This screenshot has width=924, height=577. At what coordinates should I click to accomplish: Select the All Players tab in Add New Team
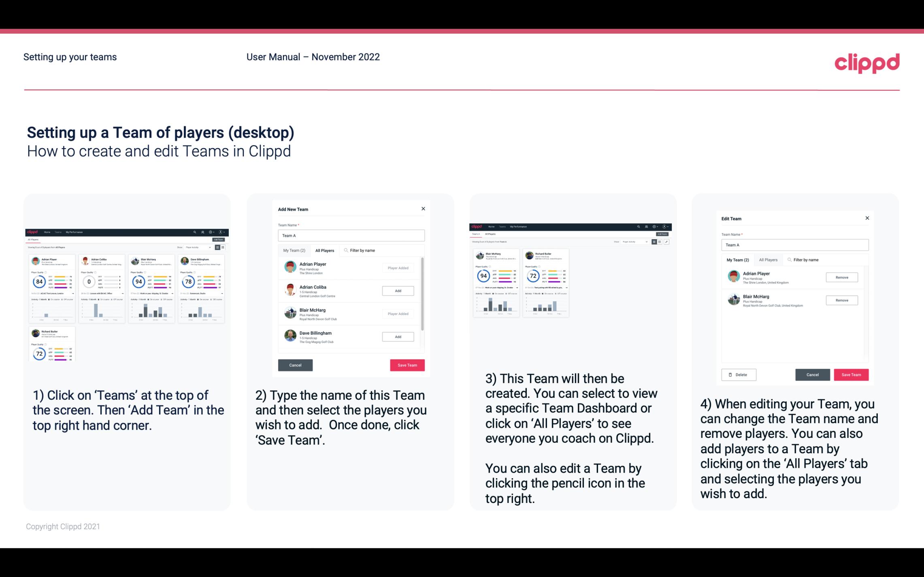click(325, 250)
